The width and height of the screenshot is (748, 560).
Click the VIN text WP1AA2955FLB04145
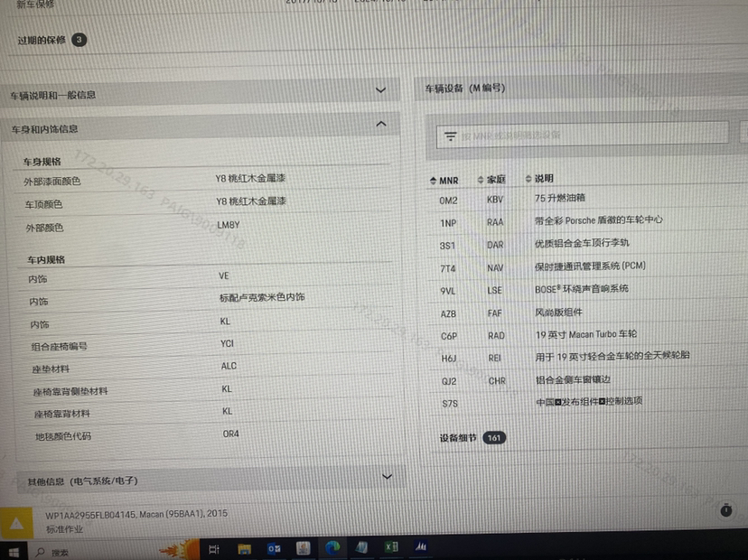91,515
